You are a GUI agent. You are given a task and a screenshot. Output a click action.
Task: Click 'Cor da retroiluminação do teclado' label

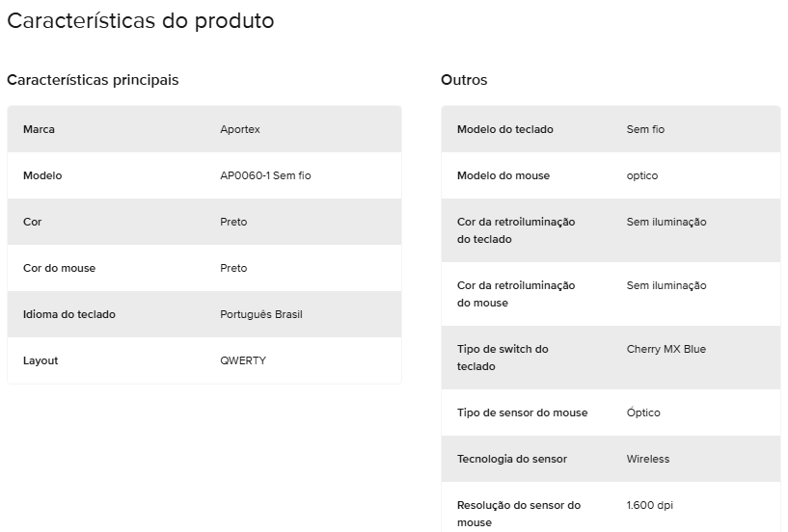[515, 230]
